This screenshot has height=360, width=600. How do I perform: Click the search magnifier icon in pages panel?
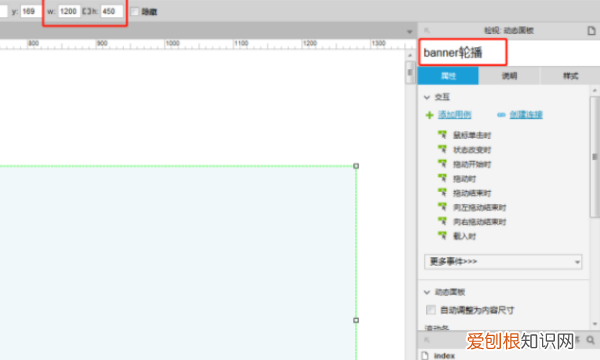point(590,340)
